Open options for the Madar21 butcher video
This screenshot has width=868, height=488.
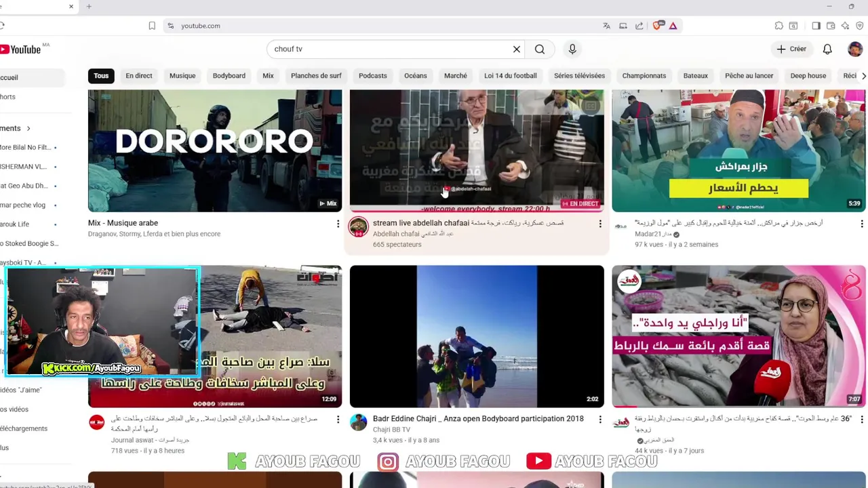(x=861, y=224)
